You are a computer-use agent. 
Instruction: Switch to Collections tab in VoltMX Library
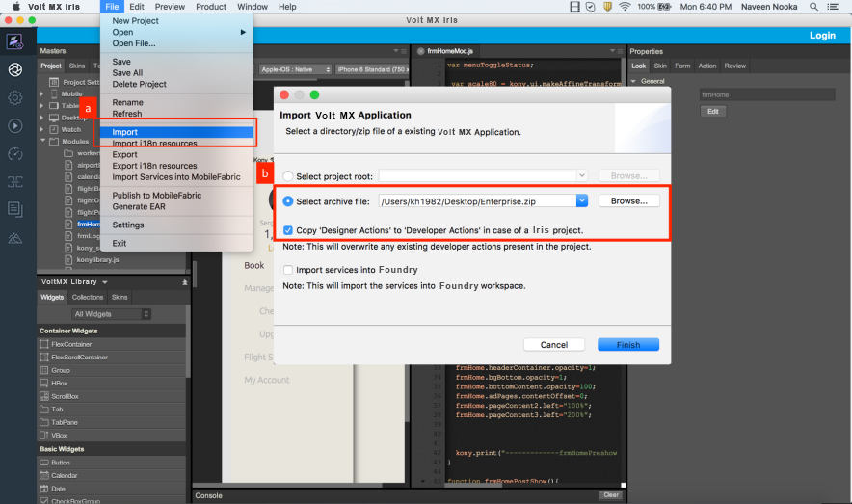click(88, 297)
